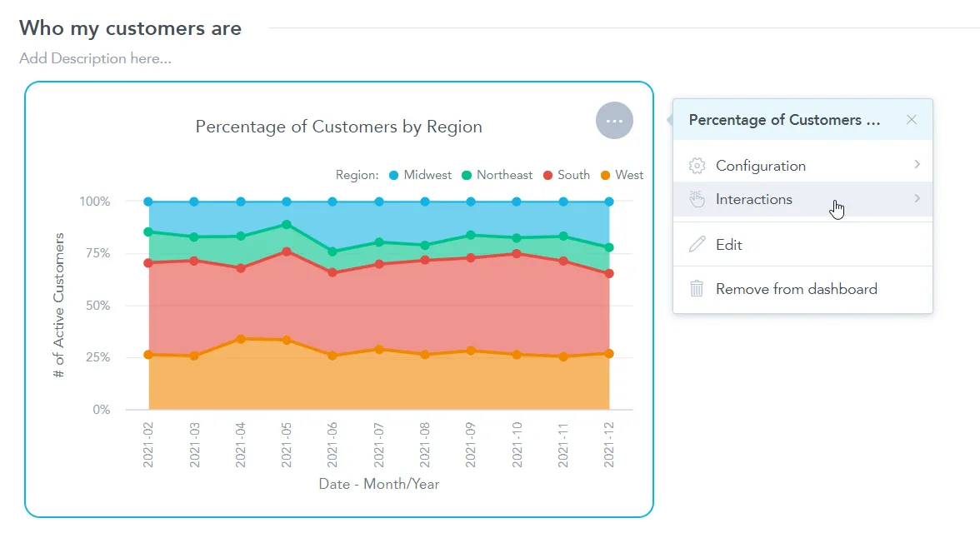Expand the Configuration submenu chevron
The width and height of the screenshot is (980, 533).
click(917, 165)
